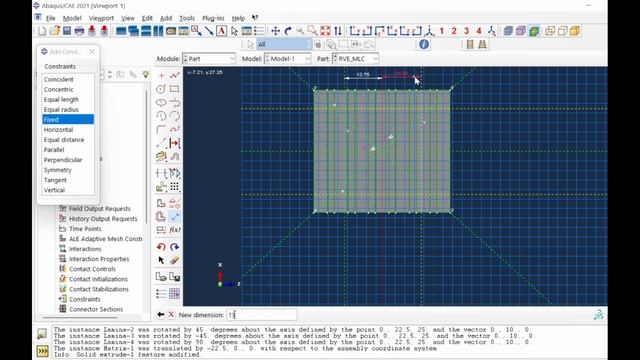
Task: Close the Add Constraint dialog
Action: (92, 51)
